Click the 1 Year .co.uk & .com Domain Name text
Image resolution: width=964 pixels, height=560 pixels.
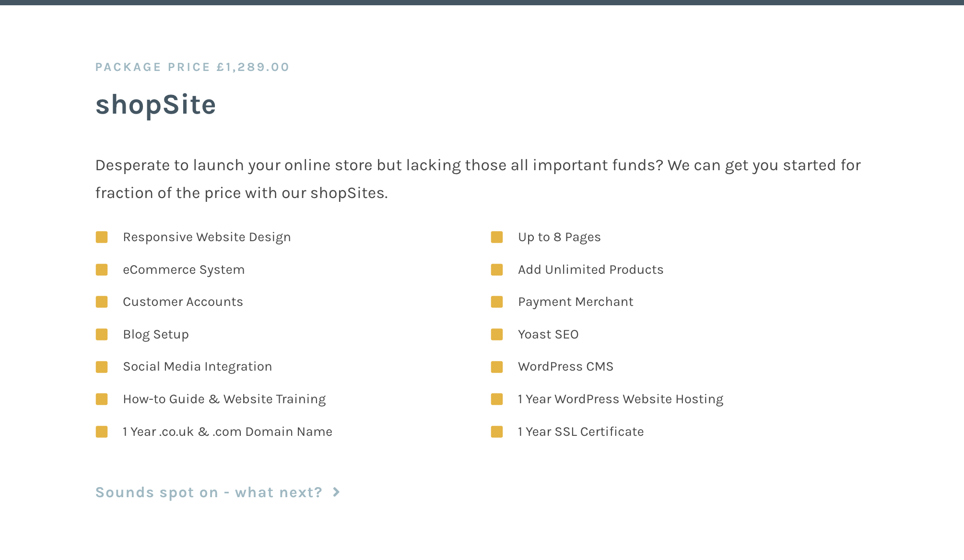tap(227, 432)
